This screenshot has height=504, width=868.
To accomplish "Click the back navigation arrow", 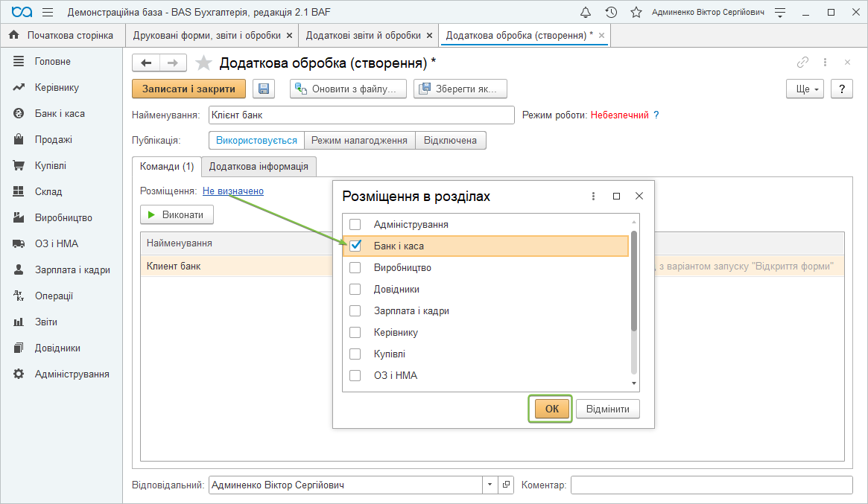I will pyautogui.click(x=147, y=63).
